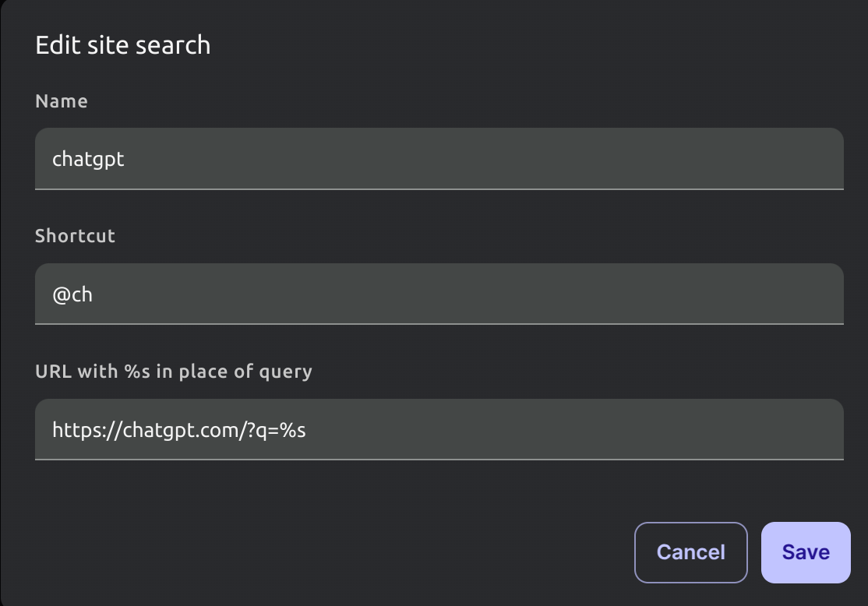Select the URL with %s input field
The width and height of the screenshot is (868, 606).
(x=439, y=429)
